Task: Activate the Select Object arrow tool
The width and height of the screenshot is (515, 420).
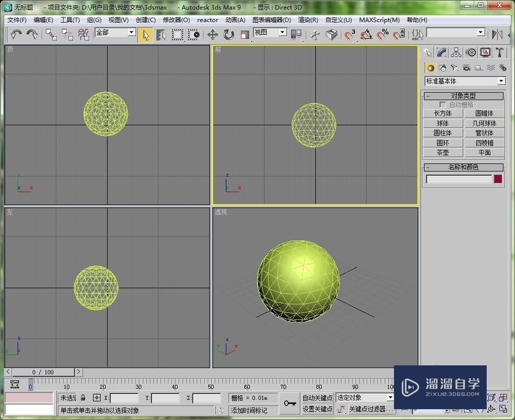Action: point(145,34)
